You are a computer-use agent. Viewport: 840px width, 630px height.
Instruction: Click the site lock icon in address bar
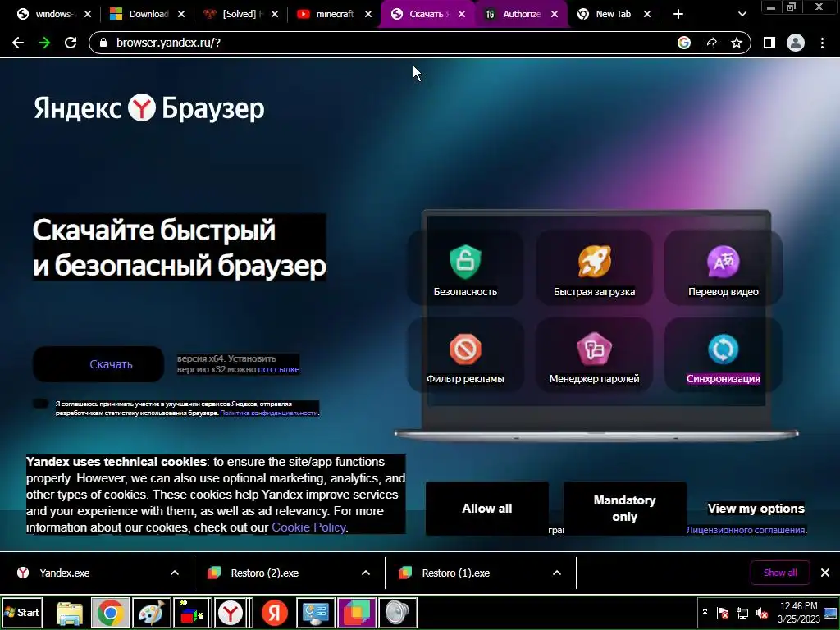pos(104,43)
